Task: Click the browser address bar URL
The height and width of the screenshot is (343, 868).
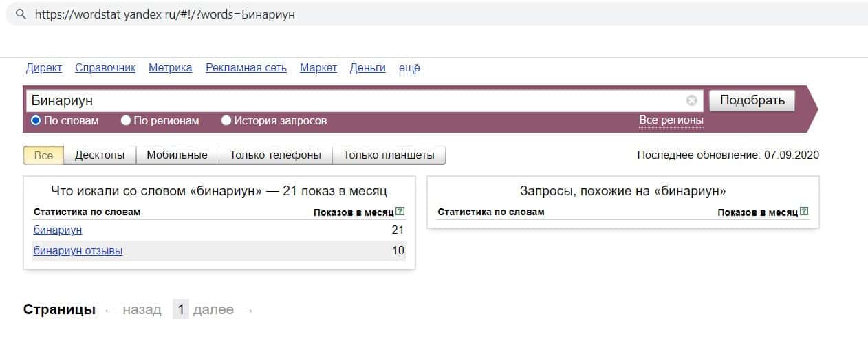Action: pyautogui.click(x=165, y=14)
